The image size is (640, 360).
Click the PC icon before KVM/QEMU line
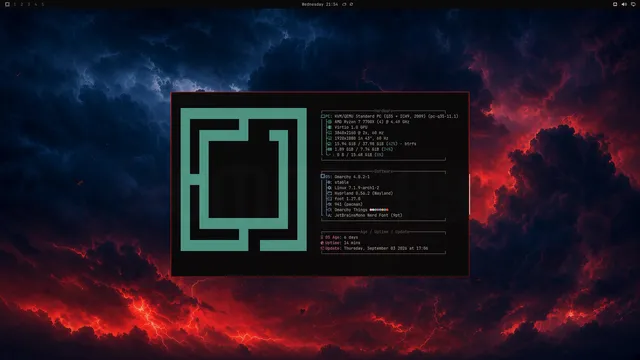click(322, 116)
